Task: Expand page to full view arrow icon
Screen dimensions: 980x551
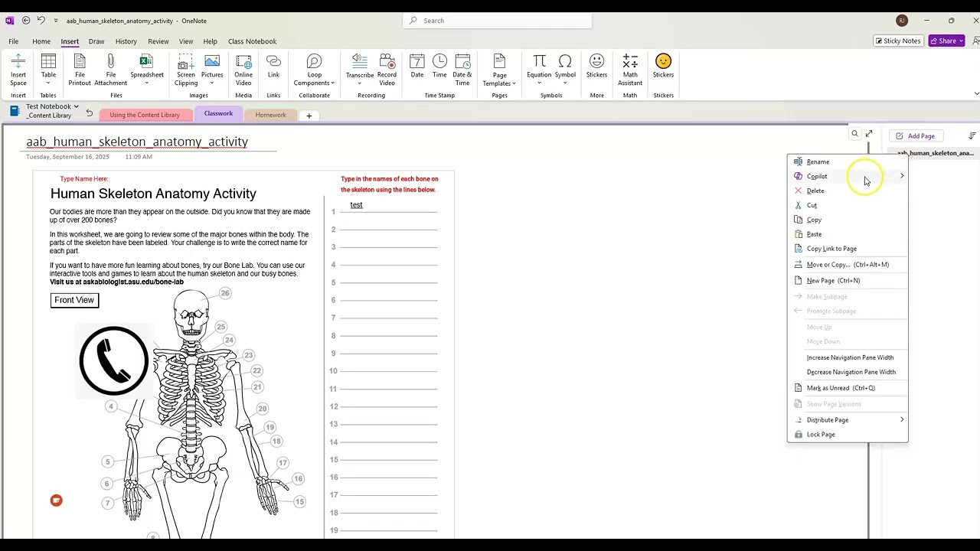Action: point(869,134)
